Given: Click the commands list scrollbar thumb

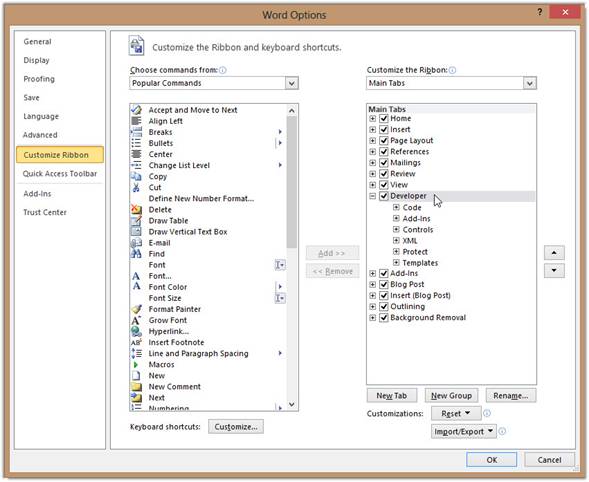Looking at the screenshot, I should point(291,182).
